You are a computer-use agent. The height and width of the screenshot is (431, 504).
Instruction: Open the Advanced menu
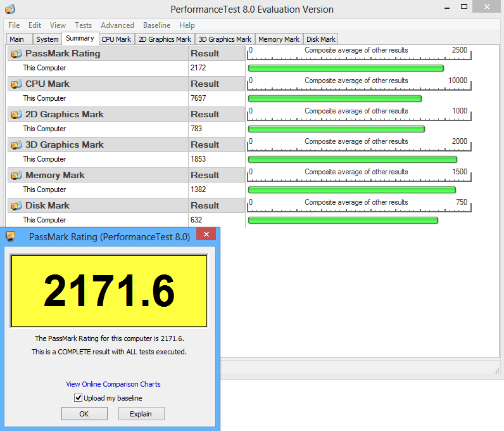tap(117, 25)
